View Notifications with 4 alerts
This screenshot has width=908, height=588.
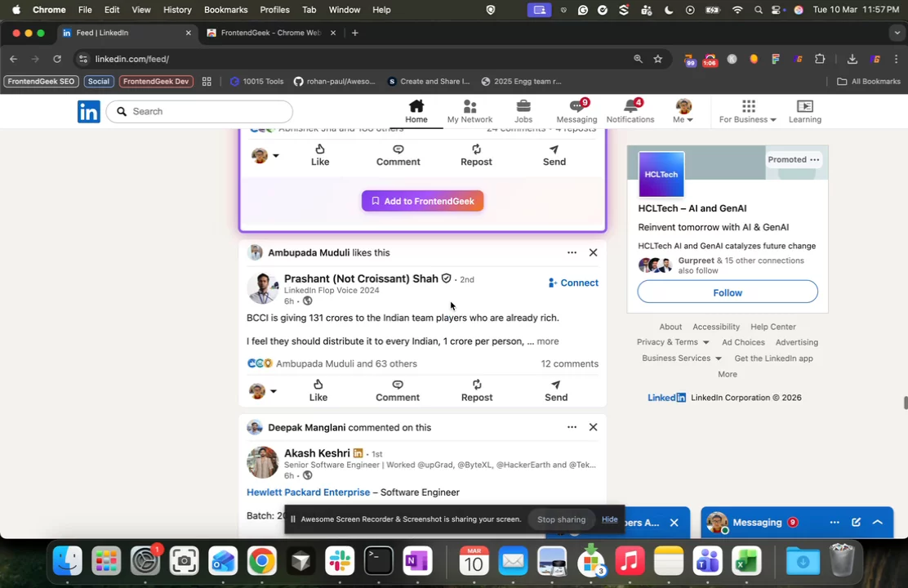[x=630, y=111]
